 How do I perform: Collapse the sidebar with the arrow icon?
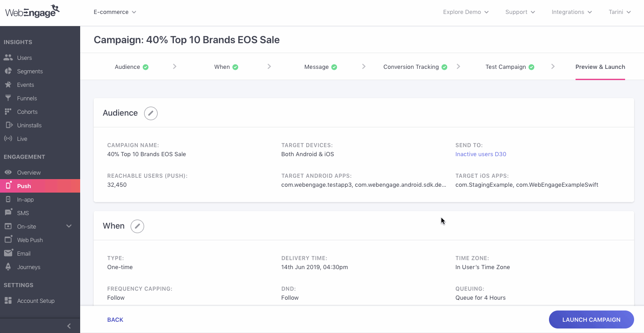[69, 326]
